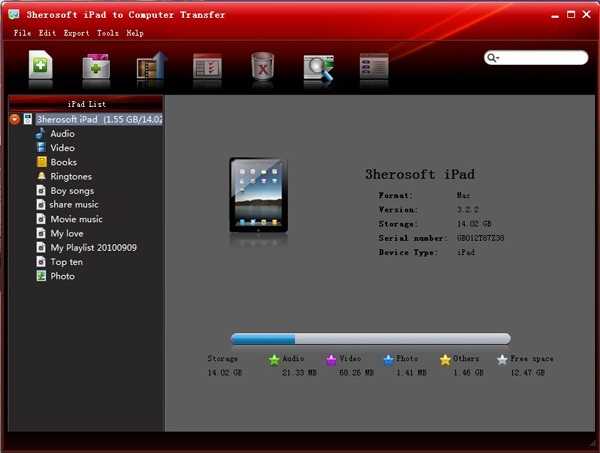Click the list view toolbar icon
Screen dimensions: 600x453
pyautogui.click(x=374, y=66)
